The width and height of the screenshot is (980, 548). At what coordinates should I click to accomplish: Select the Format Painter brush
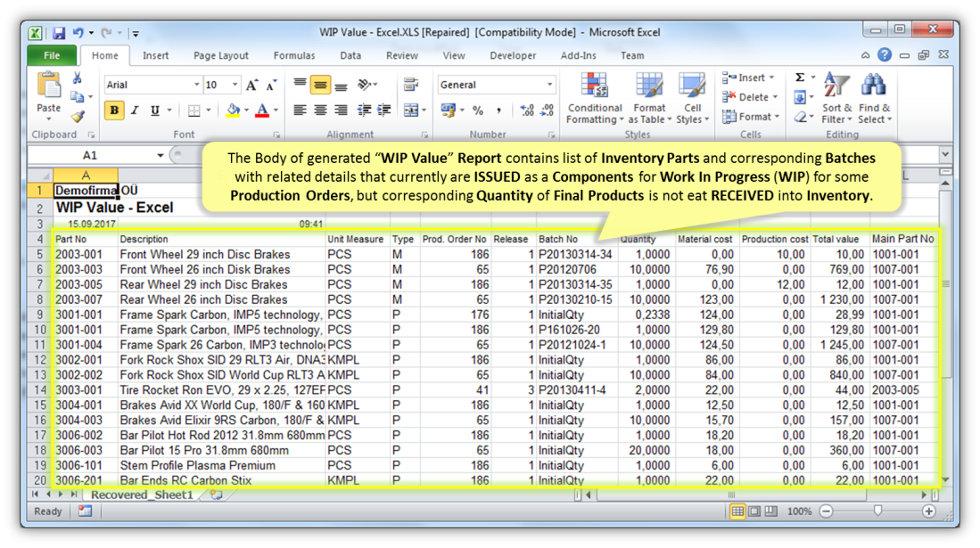[x=78, y=116]
